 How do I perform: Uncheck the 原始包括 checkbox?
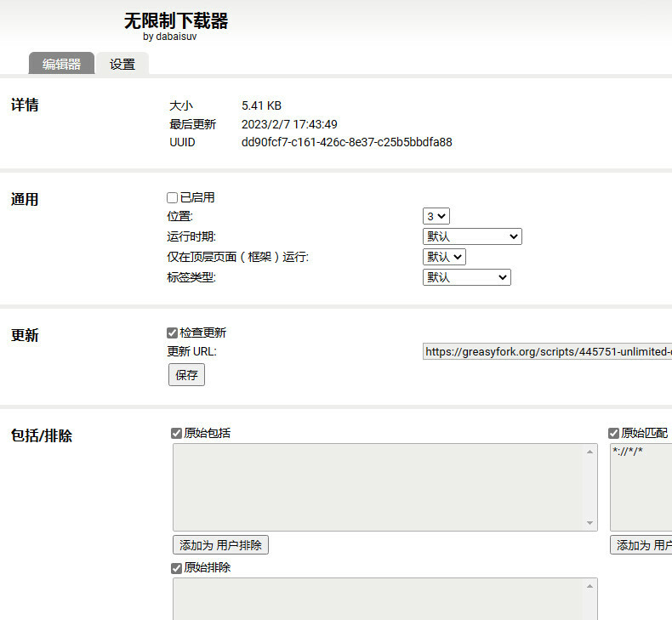[x=177, y=433]
